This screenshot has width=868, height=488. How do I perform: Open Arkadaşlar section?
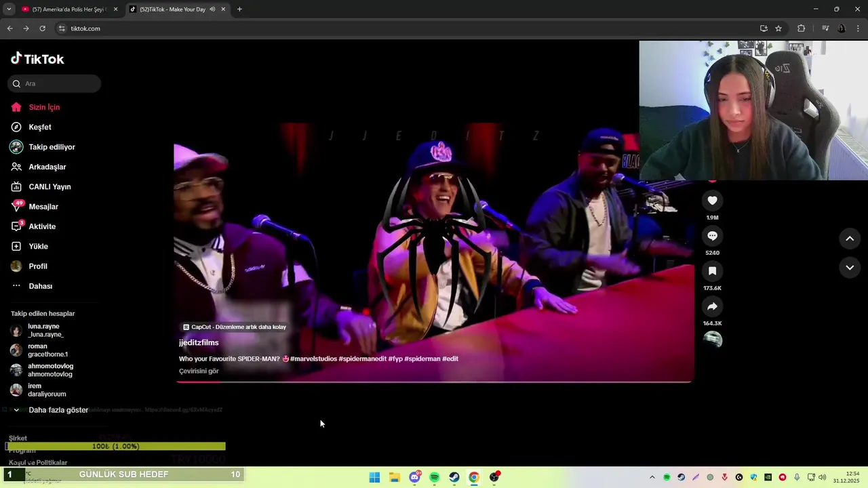[x=47, y=167]
